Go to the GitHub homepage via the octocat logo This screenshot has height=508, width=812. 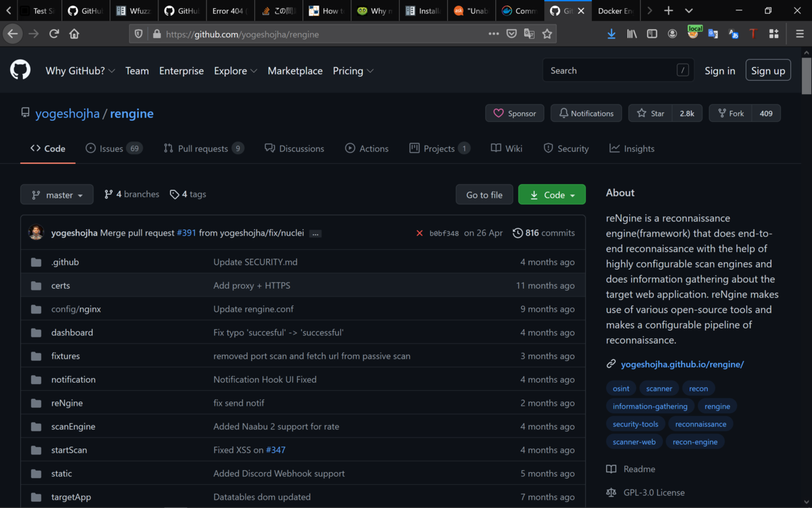click(x=20, y=70)
